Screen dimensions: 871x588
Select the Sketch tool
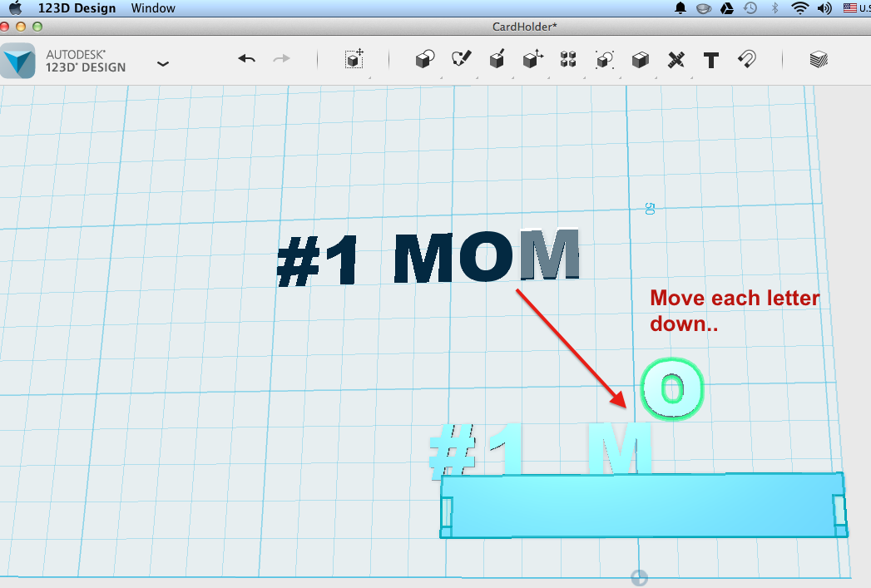click(461, 59)
